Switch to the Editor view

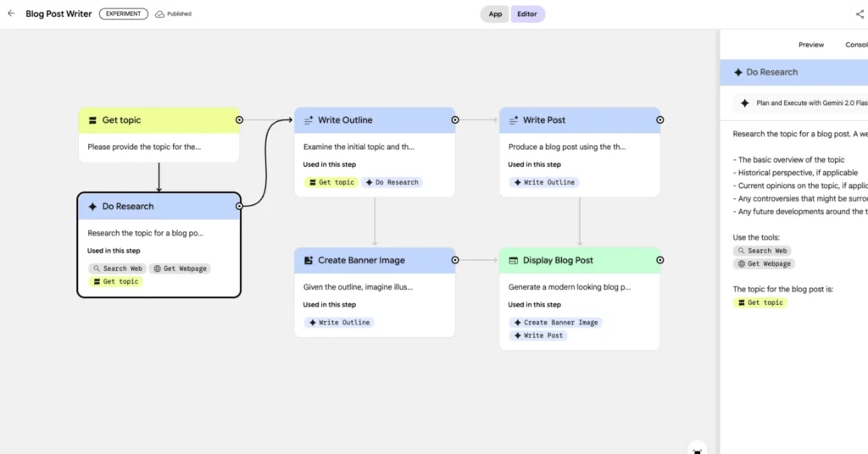[527, 14]
